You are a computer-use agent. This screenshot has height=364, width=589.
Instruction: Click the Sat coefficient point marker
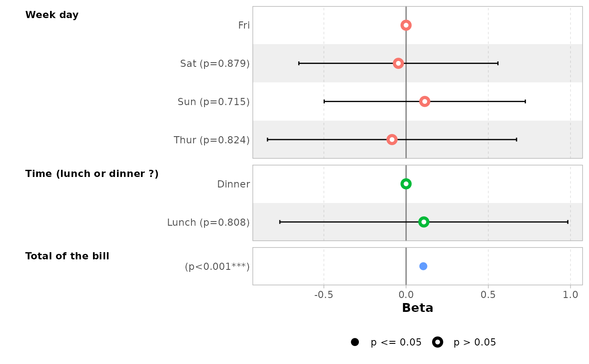coord(398,63)
